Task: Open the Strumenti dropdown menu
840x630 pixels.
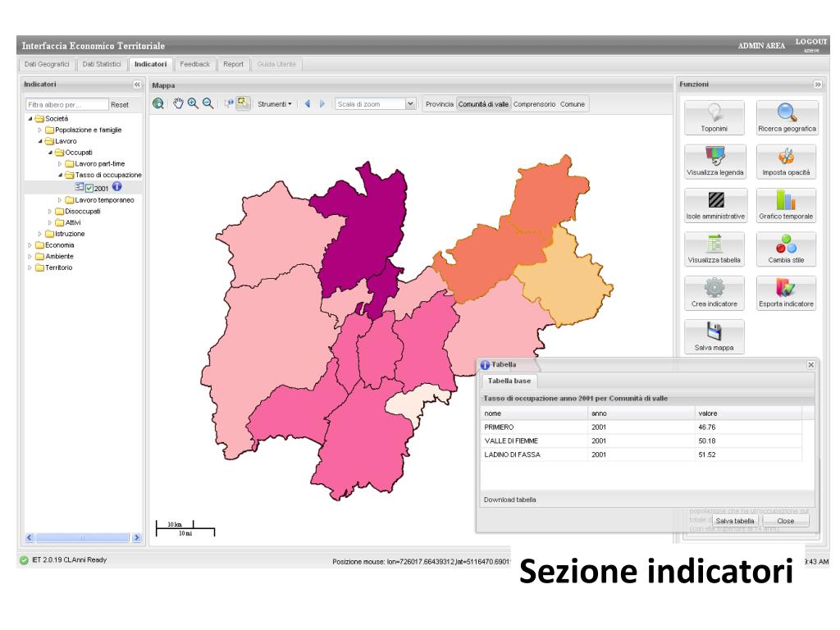Action: click(274, 104)
